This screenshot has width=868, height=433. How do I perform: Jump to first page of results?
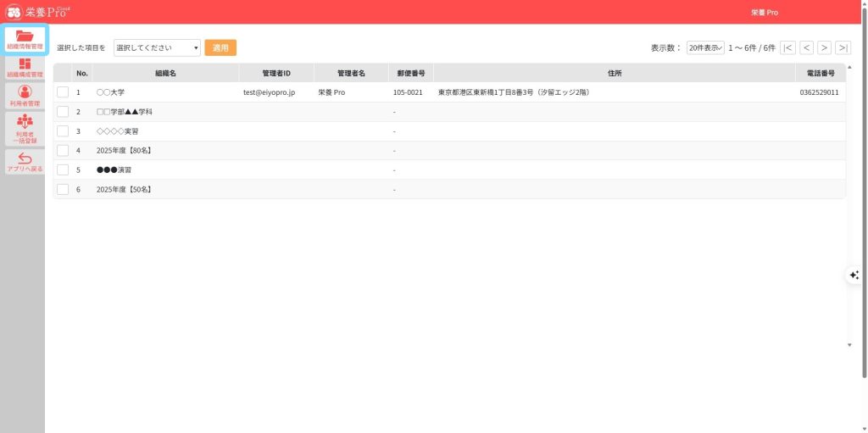[787, 48]
